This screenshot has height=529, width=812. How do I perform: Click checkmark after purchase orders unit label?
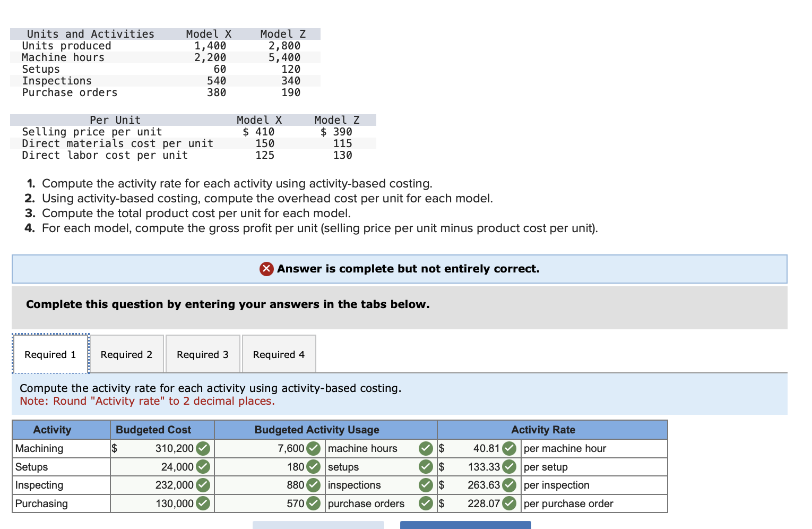tap(426, 504)
